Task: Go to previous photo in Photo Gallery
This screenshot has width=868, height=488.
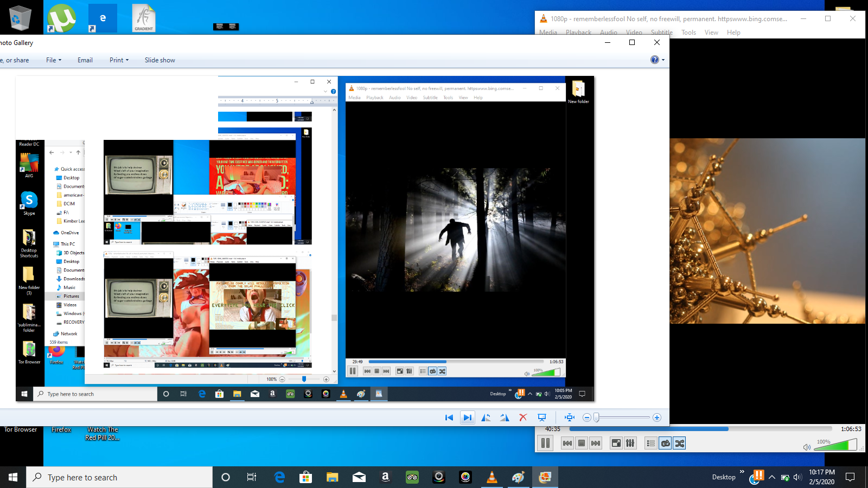Action: (x=449, y=418)
